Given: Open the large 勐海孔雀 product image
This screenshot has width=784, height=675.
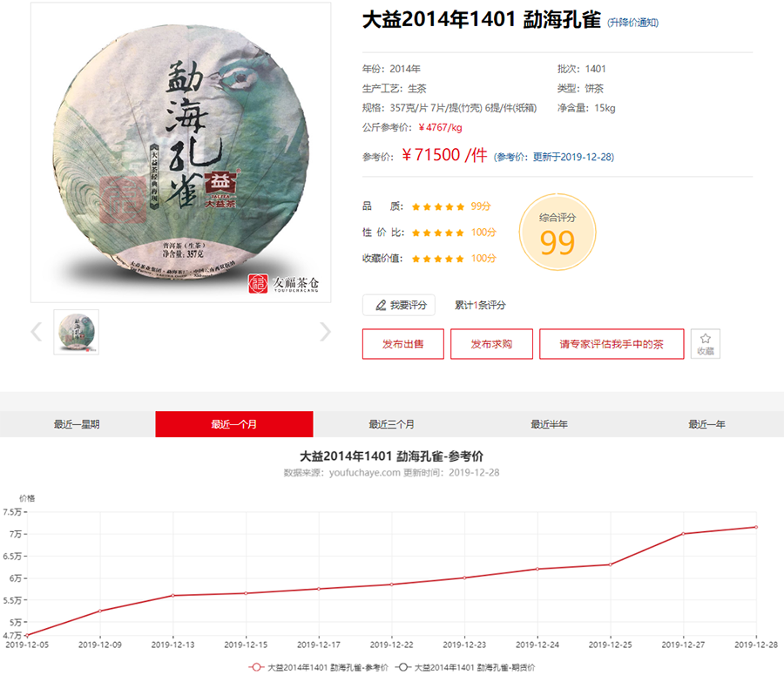Looking at the screenshot, I should 181,152.
